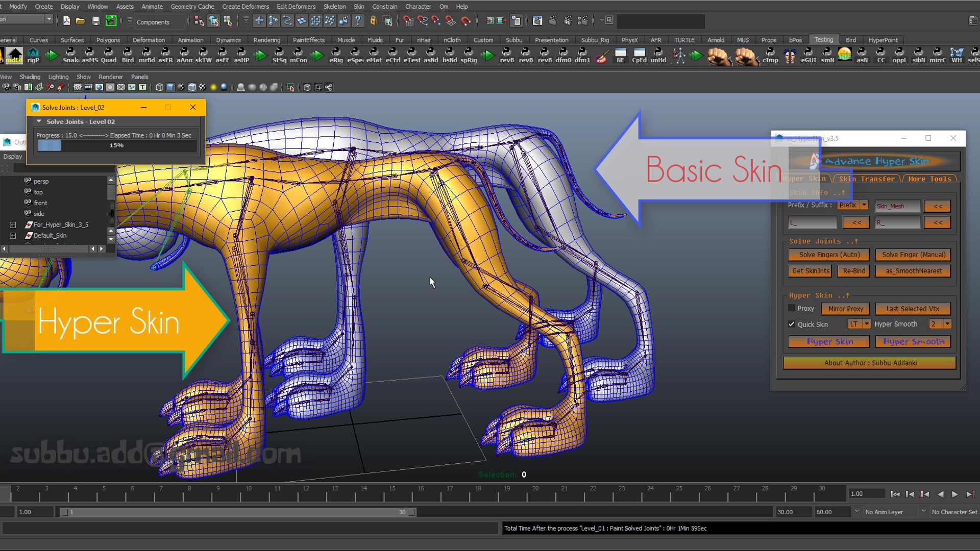980x551 pixels.
Task: Open the render view clapperboard icon
Action: click(537, 21)
